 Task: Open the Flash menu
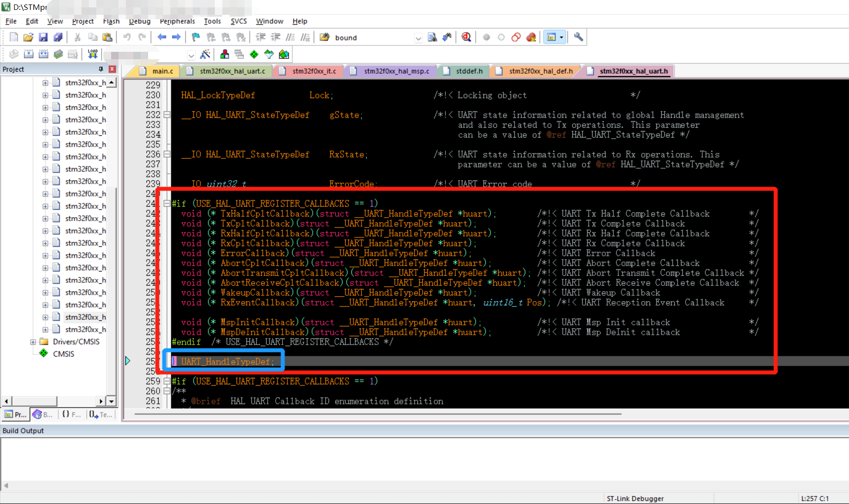click(111, 21)
